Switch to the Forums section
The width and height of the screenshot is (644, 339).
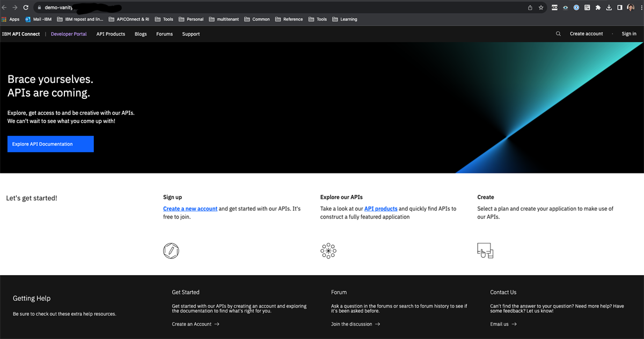[164, 33]
